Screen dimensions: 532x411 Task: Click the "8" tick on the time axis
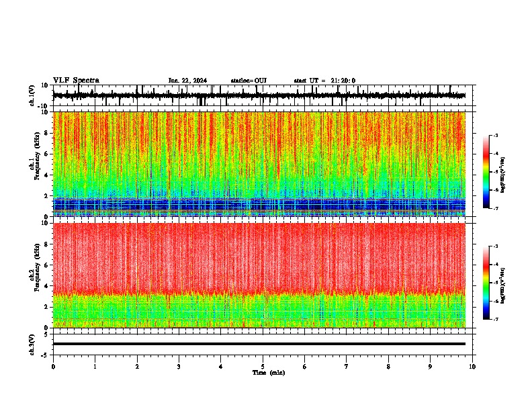tap(388, 367)
